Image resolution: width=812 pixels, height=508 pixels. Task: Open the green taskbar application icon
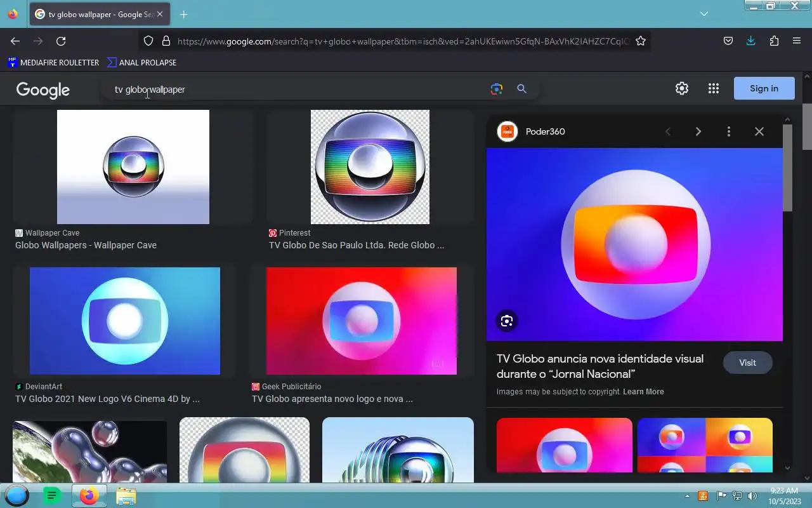tap(52, 495)
